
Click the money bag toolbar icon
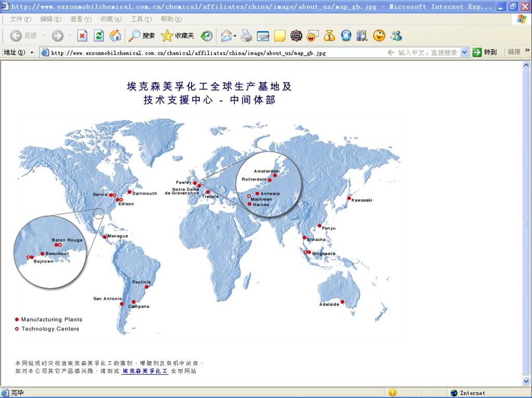(329, 35)
